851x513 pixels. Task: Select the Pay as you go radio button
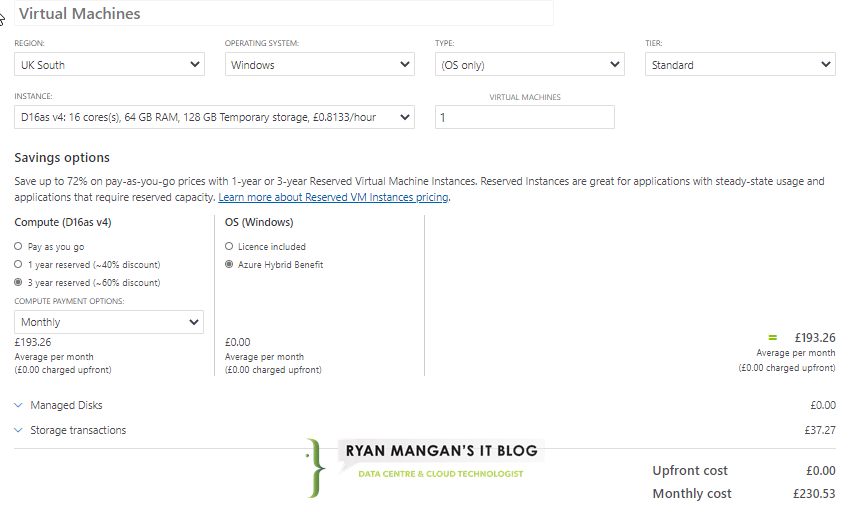pos(18,246)
